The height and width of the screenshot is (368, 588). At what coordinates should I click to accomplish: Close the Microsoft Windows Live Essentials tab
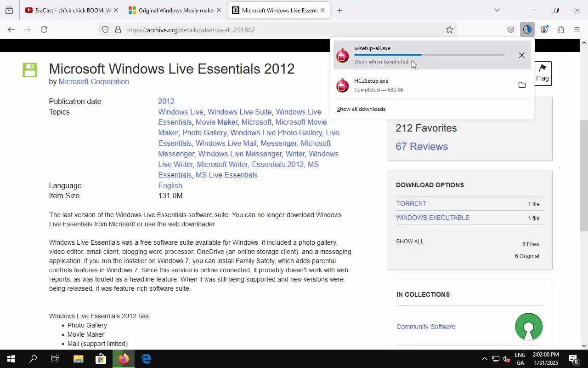(x=322, y=10)
